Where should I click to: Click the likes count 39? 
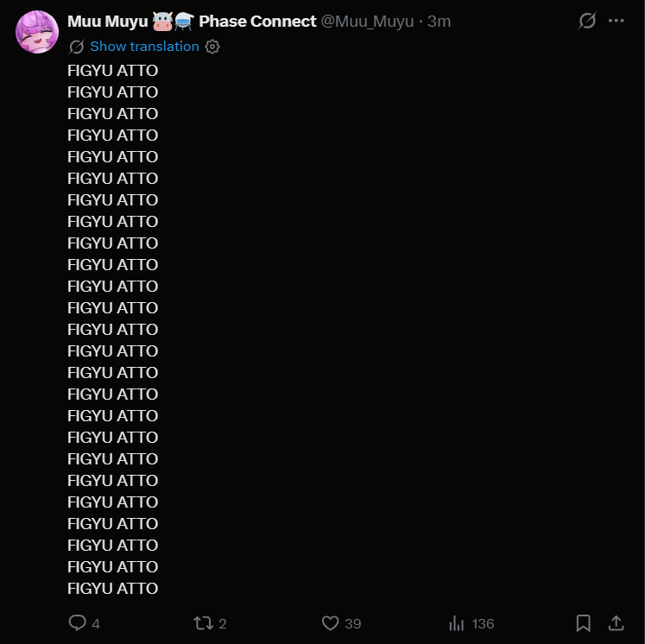coord(353,624)
